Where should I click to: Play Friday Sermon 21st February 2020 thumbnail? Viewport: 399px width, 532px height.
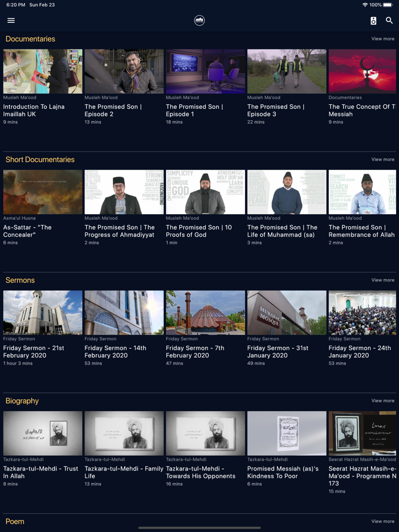point(43,313)
